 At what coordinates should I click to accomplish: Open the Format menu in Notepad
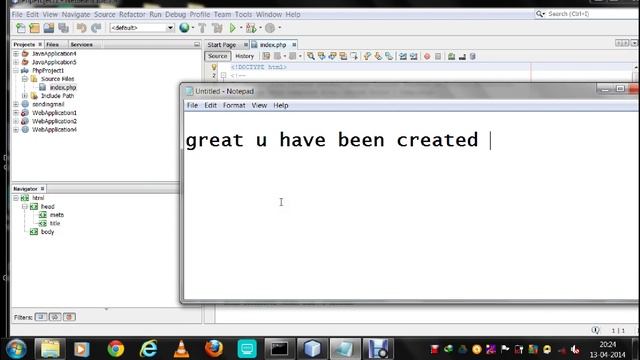coord(234,105)
